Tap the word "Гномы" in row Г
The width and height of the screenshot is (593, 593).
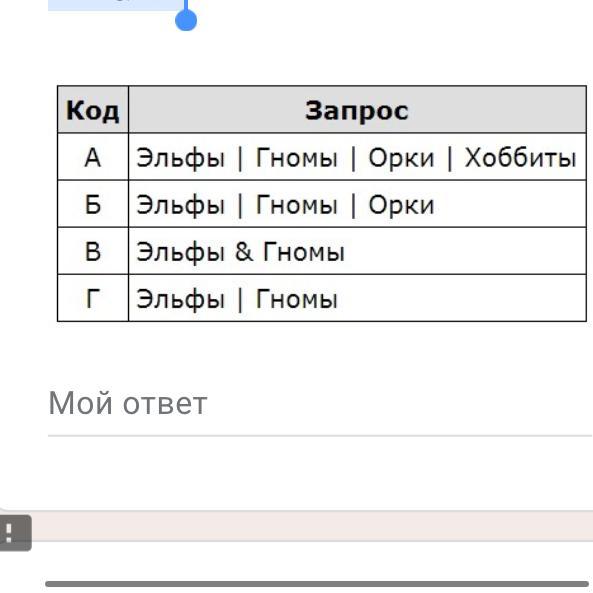(x=297, y=299)
